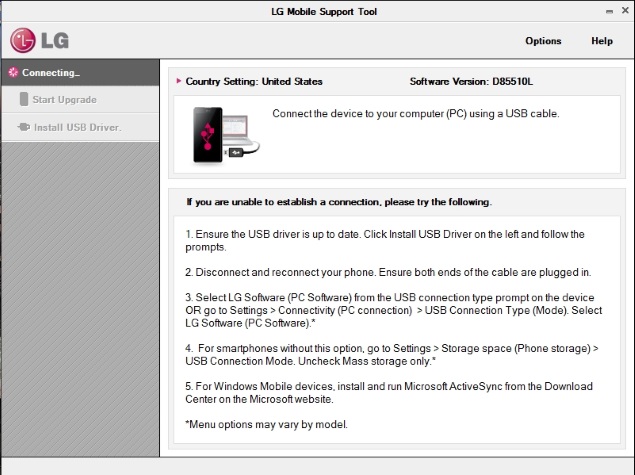The width and height of the screenshot is (635, 475).
Task: Click '*Menu options may vary by model' note
Action: coord(266,424)
